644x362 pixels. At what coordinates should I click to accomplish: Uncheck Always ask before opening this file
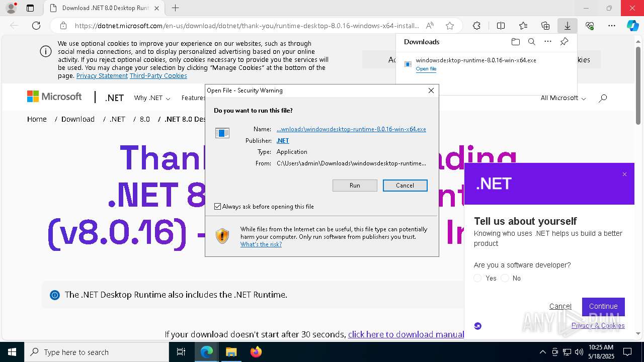218,207
